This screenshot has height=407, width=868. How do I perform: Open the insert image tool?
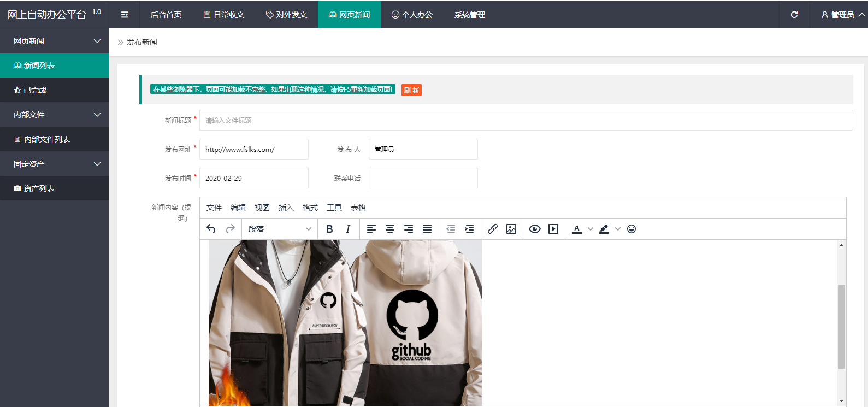tap(511, 229)
